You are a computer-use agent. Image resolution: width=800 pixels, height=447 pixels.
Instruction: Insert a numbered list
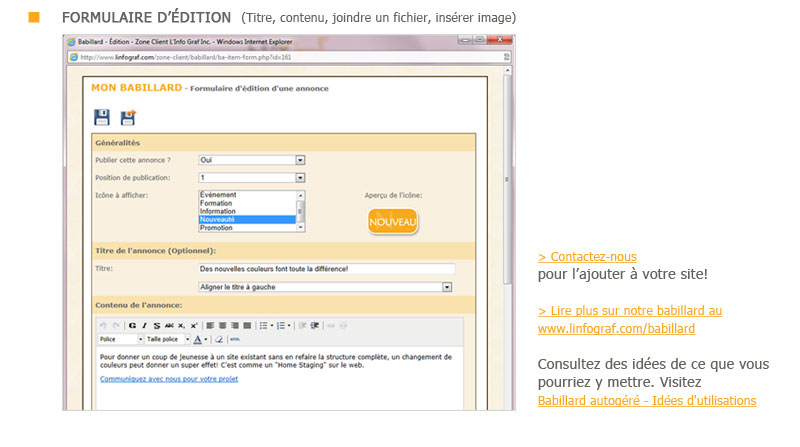[281, 326]
